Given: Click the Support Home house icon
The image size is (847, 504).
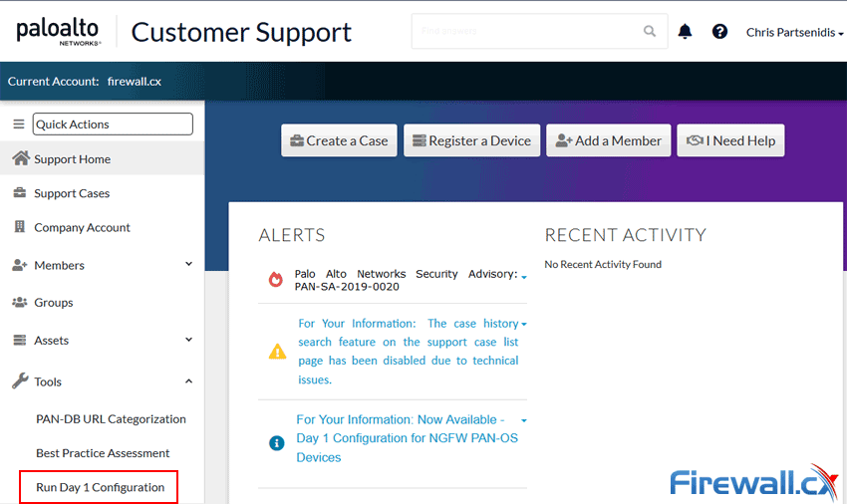Looking at the screenshot, I should point(21,158).
